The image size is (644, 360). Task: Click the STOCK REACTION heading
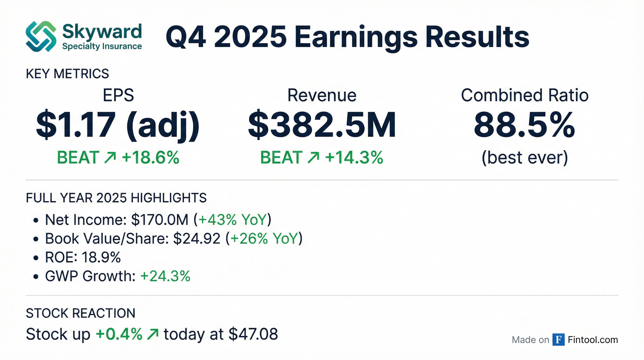pyautogui.click(x=80, y=313)
